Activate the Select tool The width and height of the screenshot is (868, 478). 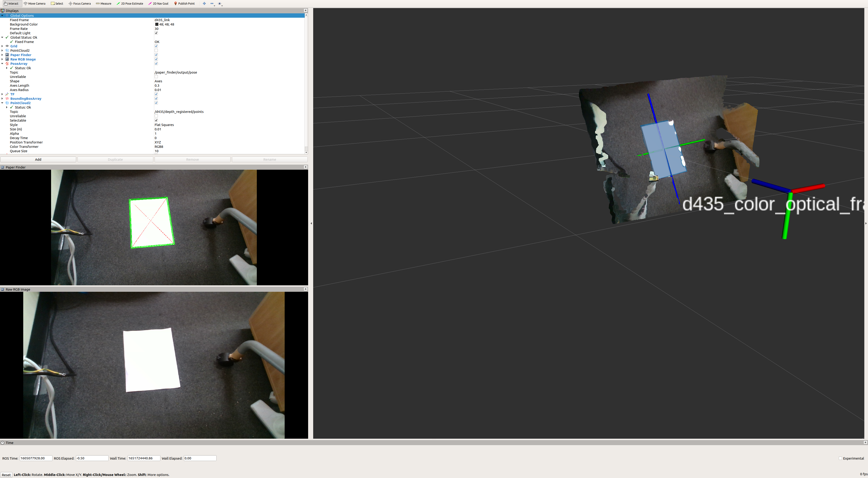tap(57, 3)
